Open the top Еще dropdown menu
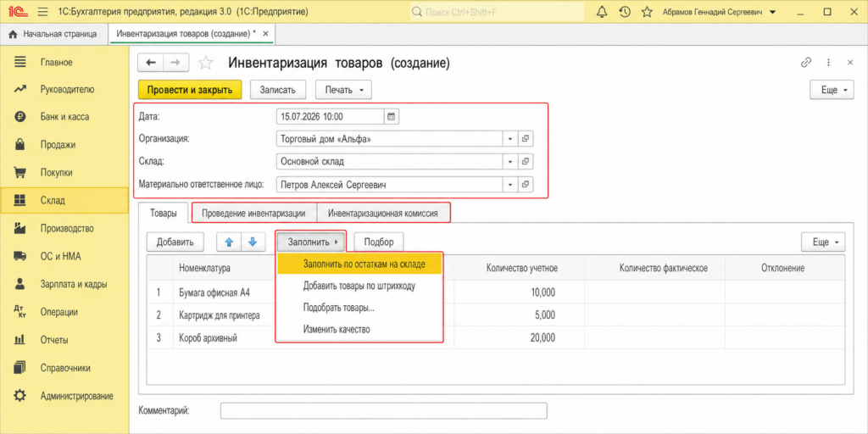Image resolution: width=868 pixels, height=434 pixels. pos(832,90)
